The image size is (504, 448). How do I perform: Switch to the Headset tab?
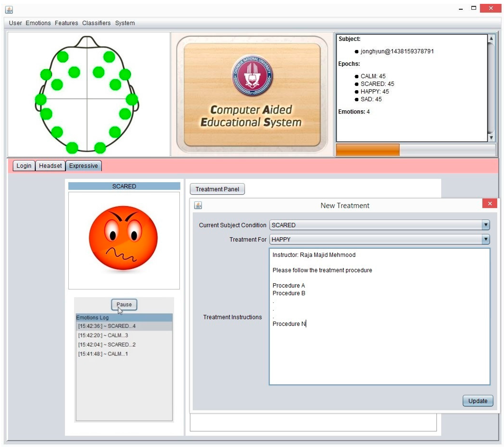(50, 166)
